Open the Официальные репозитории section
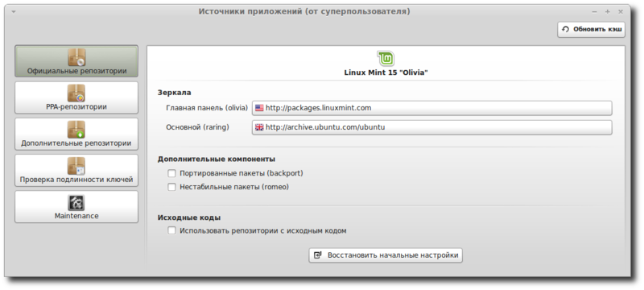 click(76, 60)
